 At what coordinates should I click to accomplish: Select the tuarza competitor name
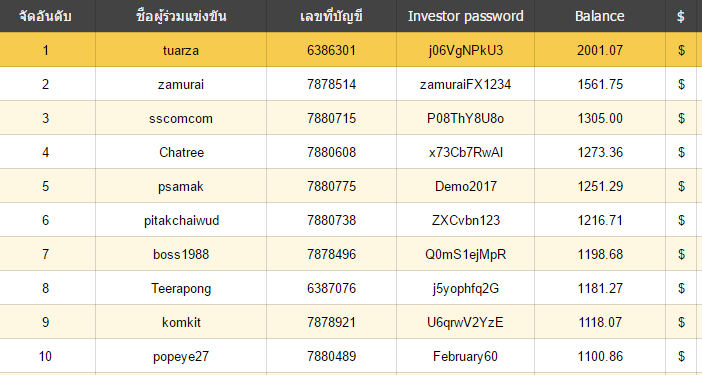click(x=181, y=51)
